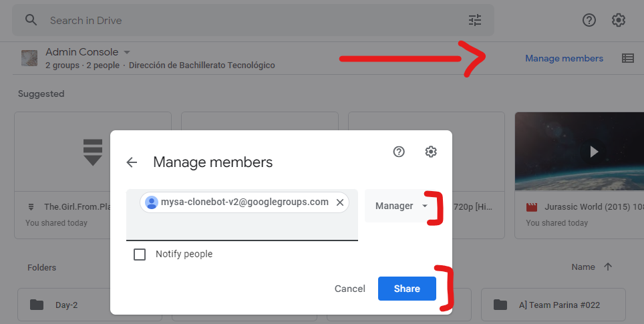Click the Admin Console drive thumbnail

(x=29, y=58)
